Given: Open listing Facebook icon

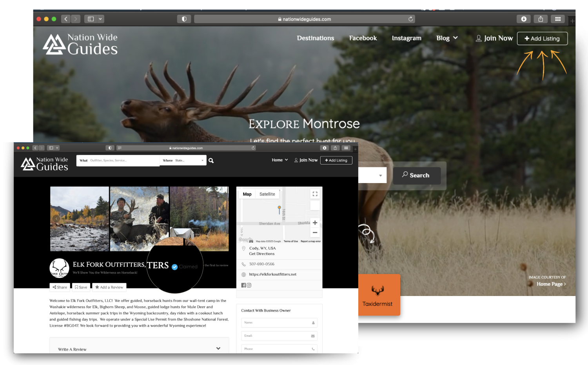Looking at the screenshot, I should pyautogui.click(x=243, y=285).
